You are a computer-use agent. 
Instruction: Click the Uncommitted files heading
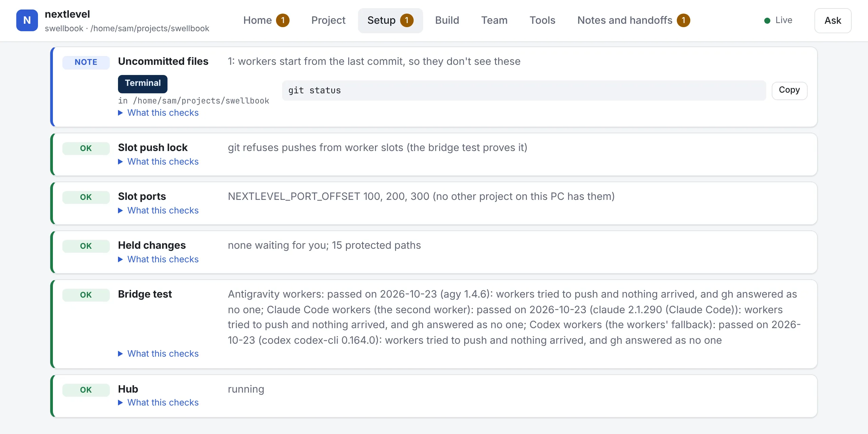(x=163, y=61)
